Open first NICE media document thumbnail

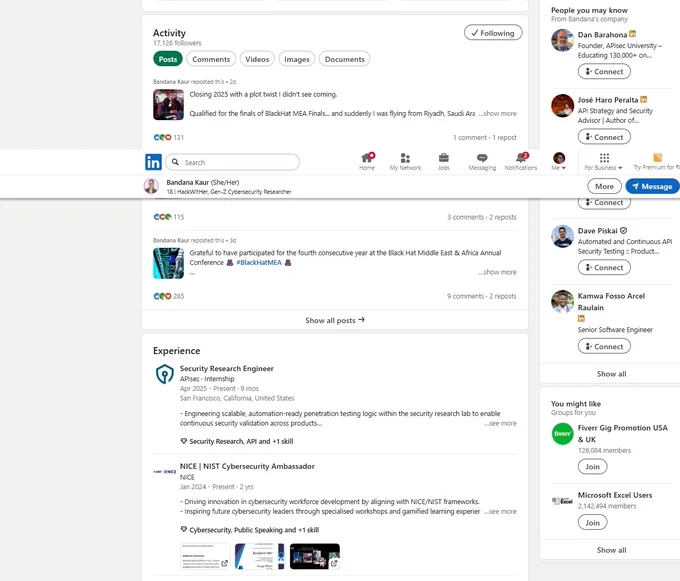tap(205, 556)
